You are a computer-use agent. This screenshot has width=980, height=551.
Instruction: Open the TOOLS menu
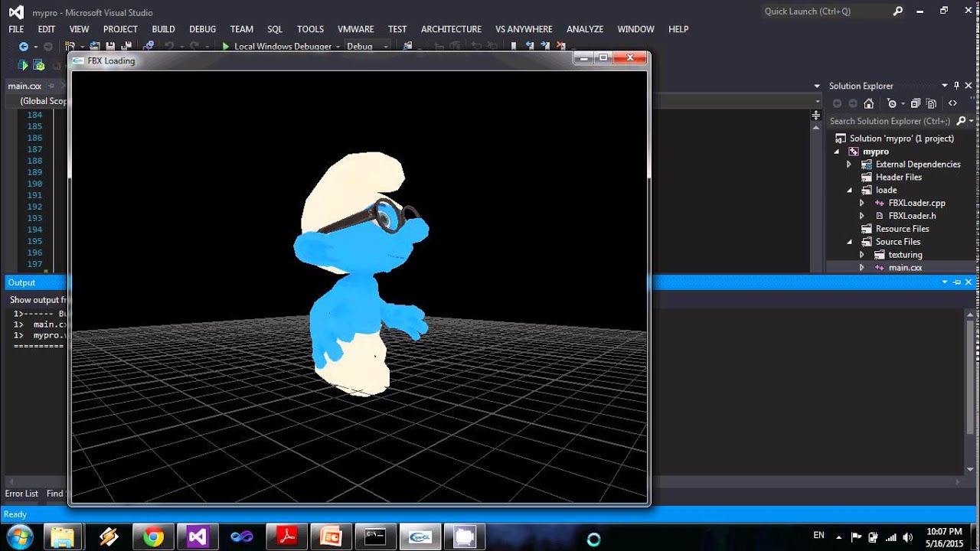point(310,29)
